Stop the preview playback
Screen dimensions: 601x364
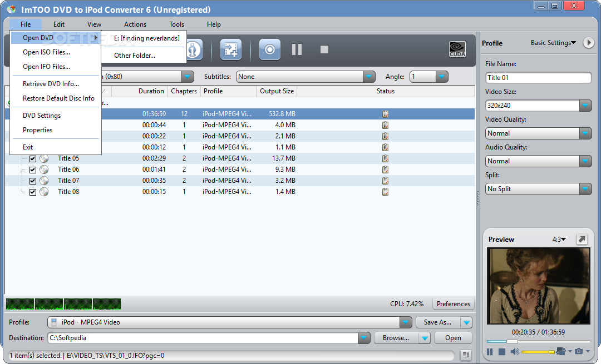tap(502, 351)
